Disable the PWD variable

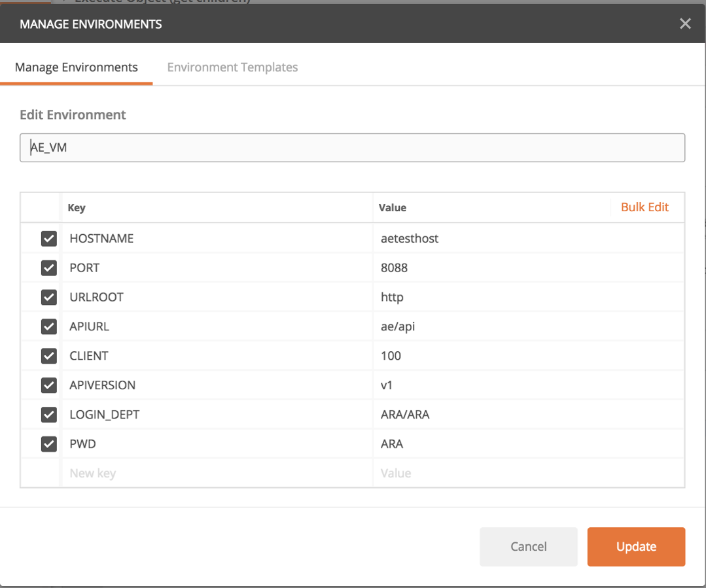click(x=48, y=444)
